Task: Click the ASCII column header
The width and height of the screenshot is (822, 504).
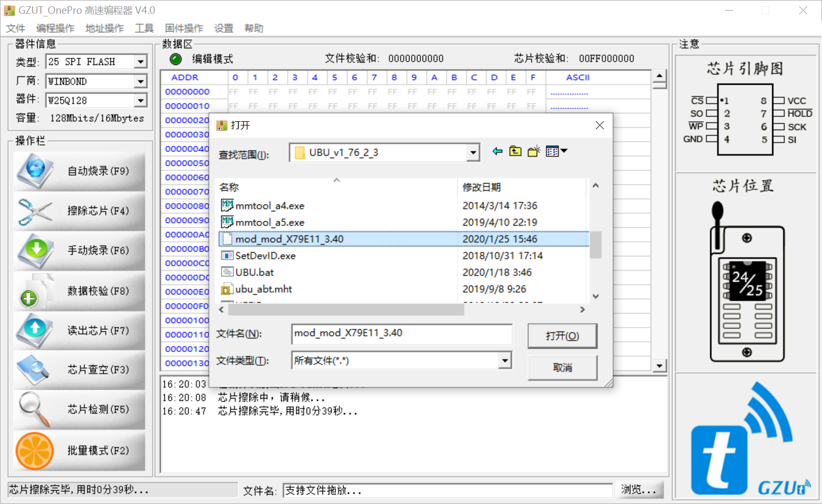Action: point(577,77)
